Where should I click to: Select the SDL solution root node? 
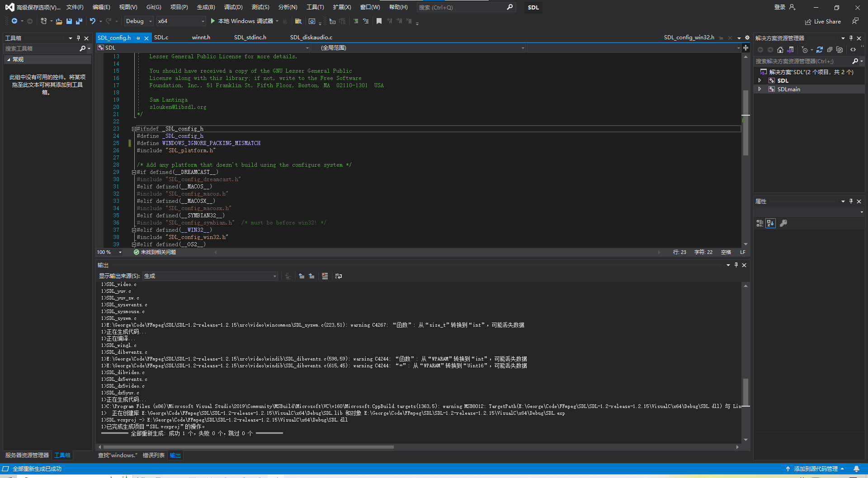pyautogui.click(x=807, y=72)
